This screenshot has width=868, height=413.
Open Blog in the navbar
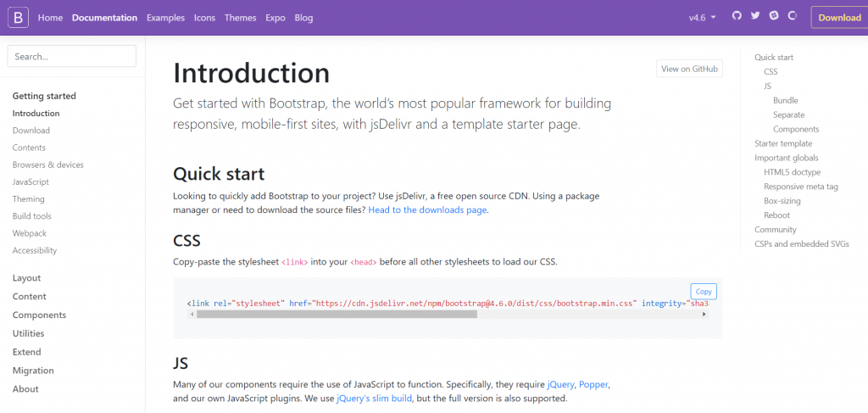[x=304, y=18]
